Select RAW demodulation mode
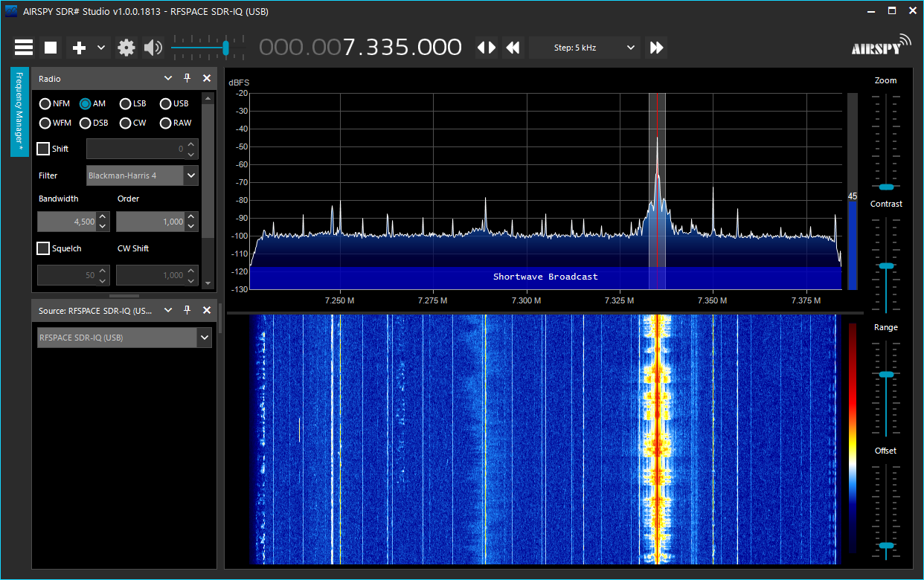This screenshot has height=580, width=924. [x=176, y=123]
